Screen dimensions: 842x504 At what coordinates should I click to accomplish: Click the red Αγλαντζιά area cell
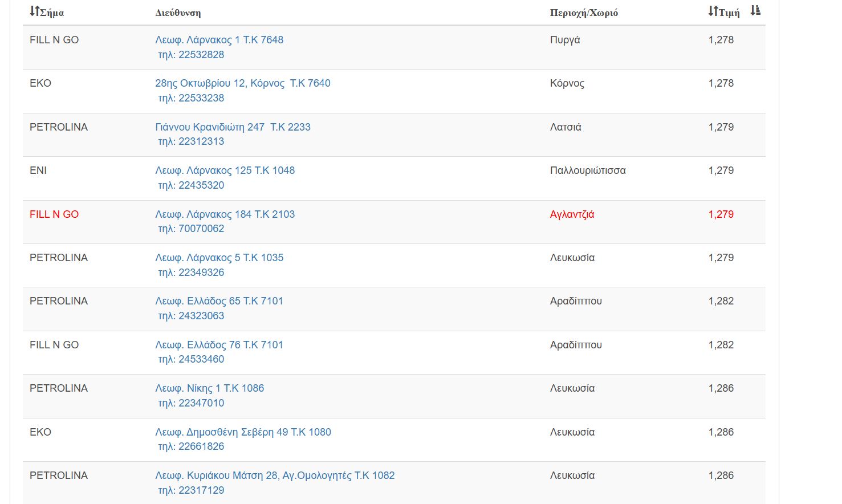tap(572, 214)
